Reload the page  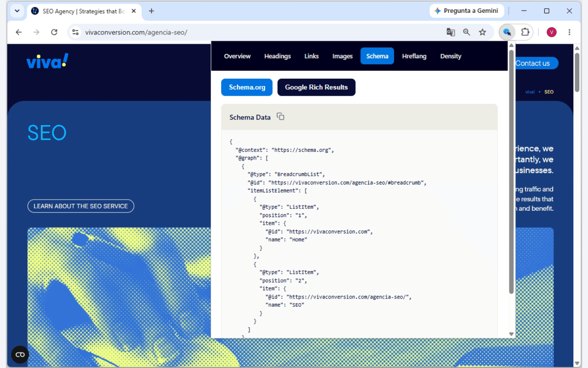coord(54,32)
